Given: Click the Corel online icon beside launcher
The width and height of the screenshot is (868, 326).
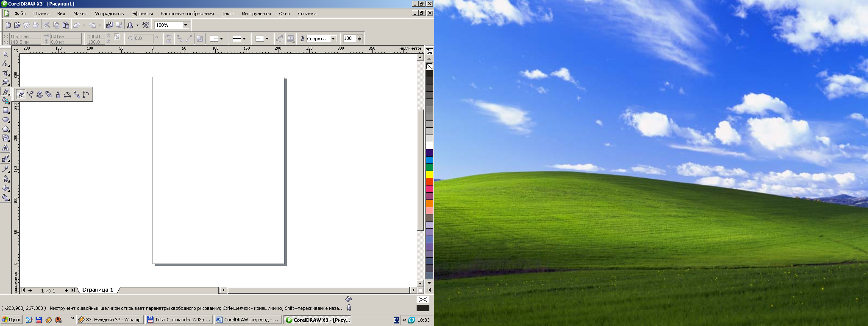Looking at the screenshot, I should (x=146, y=25).
